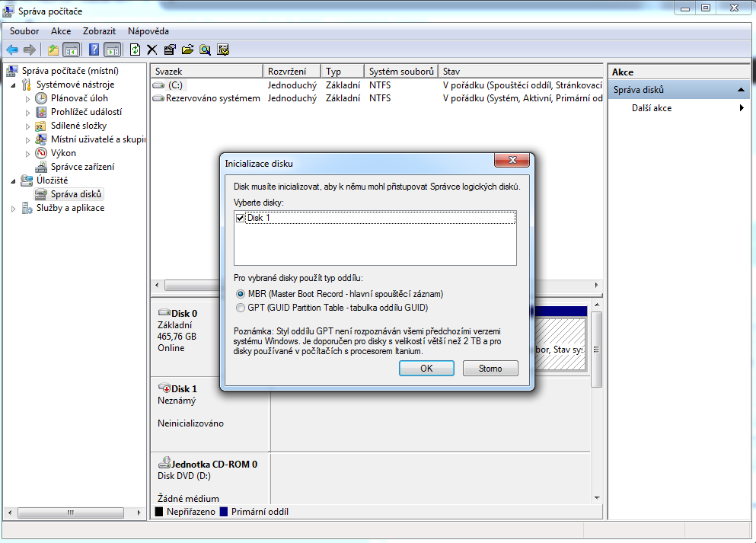Click the Properties icon in toolbar
Viewport: 756px width, 543px height.
click(170, 50)
